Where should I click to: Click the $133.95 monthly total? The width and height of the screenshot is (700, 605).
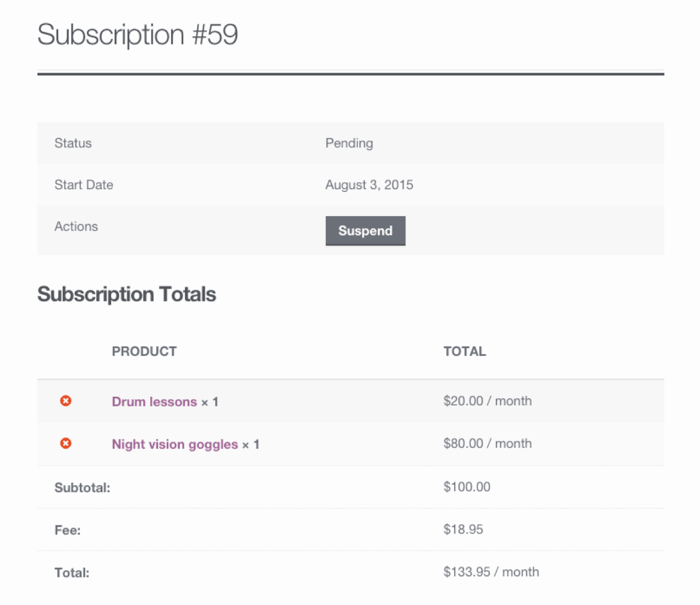pyautogui.click(x=491, y=572)
